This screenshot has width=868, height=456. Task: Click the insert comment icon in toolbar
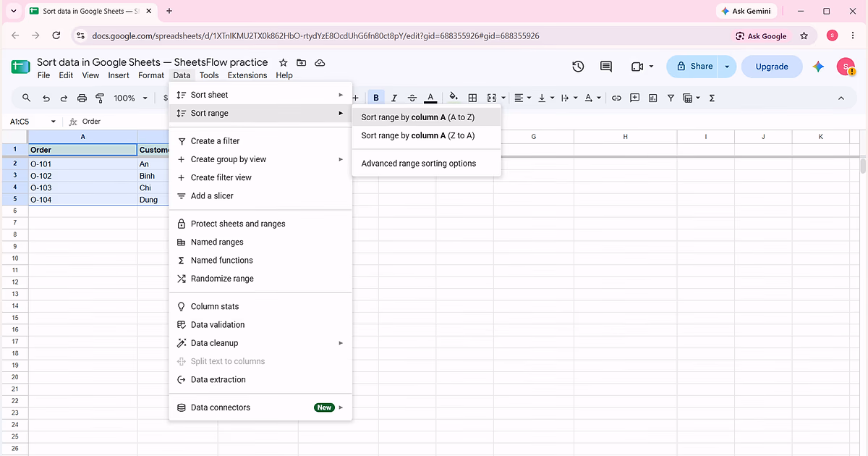634,98
